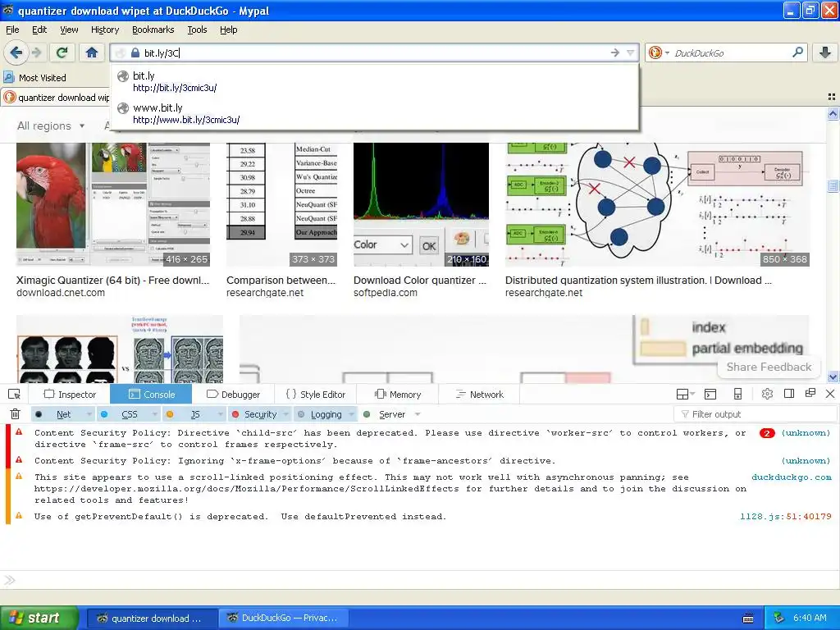Open the address bar history dropdown

click(x=631, y=52)
